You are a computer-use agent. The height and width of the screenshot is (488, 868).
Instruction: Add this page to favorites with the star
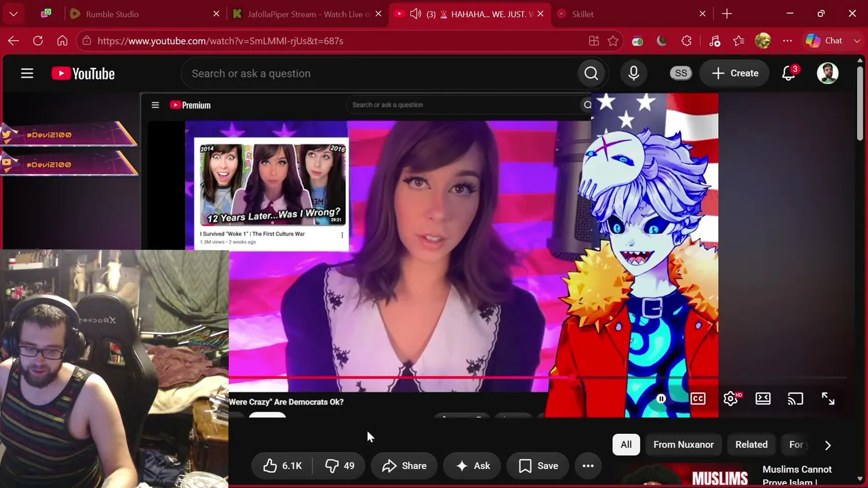click(x=613, y=41)
